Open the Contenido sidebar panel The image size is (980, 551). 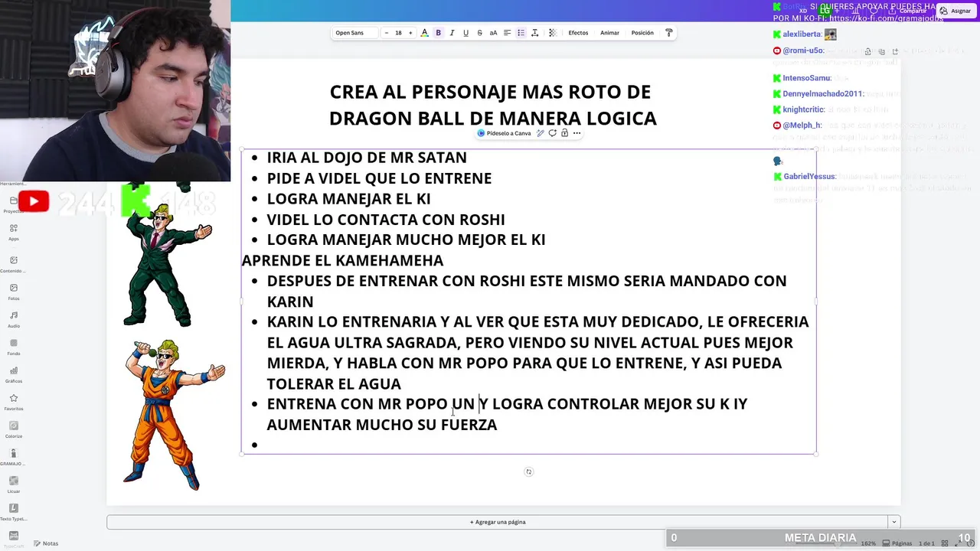pyautogui.click(x=14, y=265)
